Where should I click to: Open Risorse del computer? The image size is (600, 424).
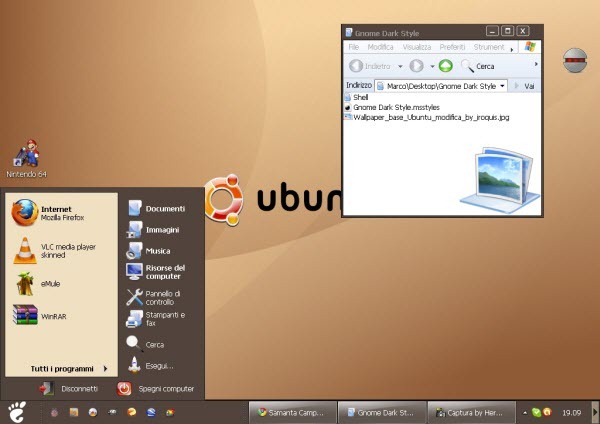point(156,272)
